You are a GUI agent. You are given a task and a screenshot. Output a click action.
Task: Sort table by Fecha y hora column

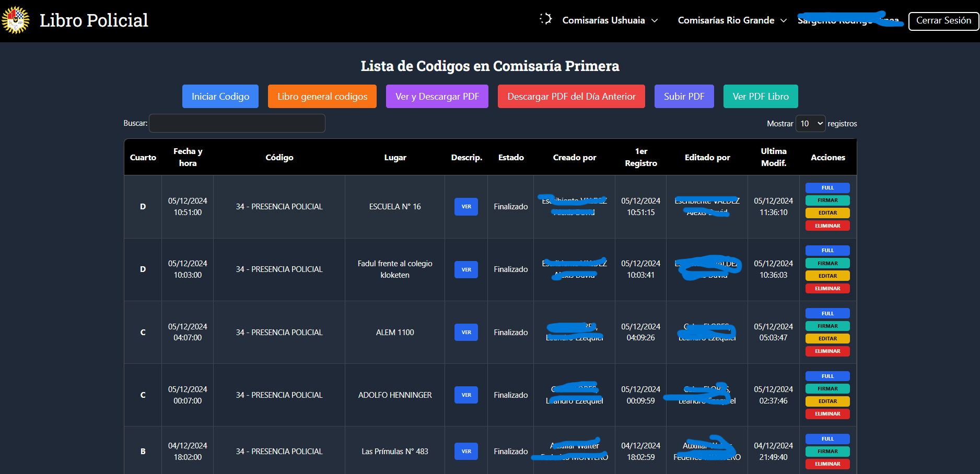pyautogui.click(x=188, y=157)
